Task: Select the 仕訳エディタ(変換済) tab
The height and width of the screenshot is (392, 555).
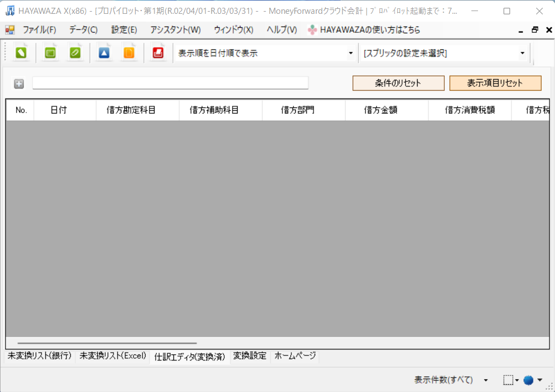Action: [190, 357]
